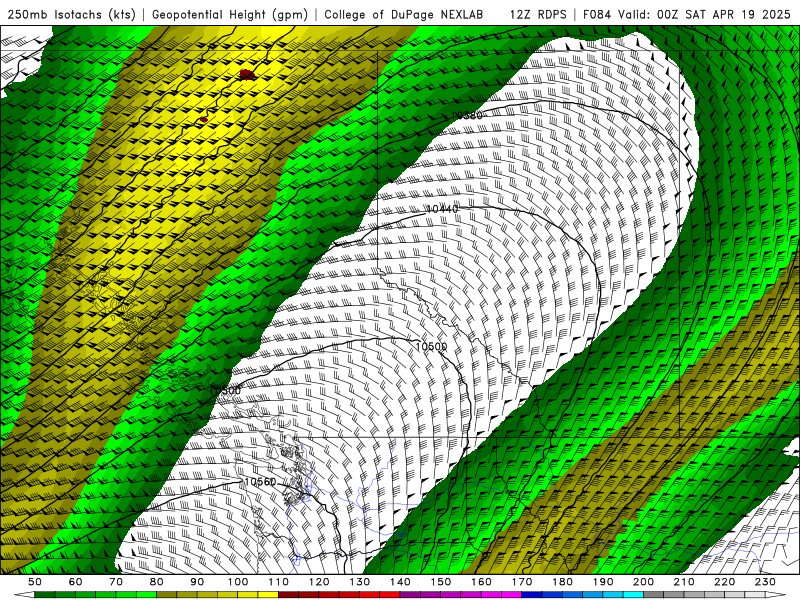This screenshot has width=800, height=600.
Task: Click the 70 value on the color scale
Action: (116, 582)
